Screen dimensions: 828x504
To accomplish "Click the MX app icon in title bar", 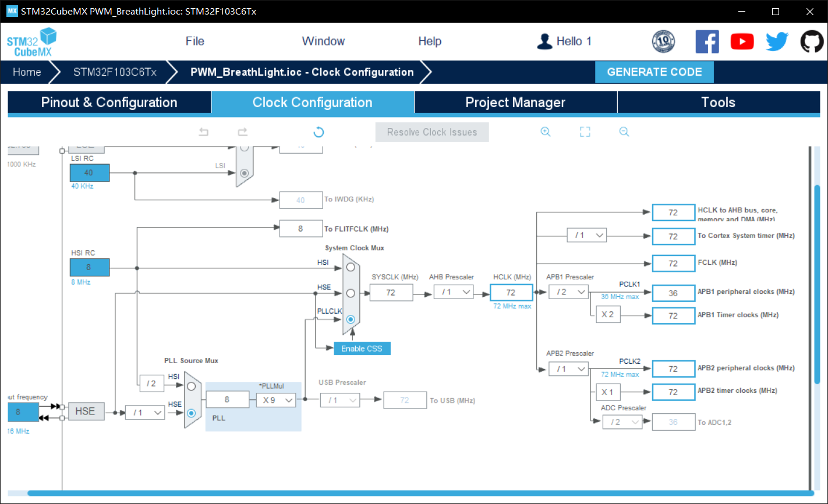I will click(x=12, y=12).
